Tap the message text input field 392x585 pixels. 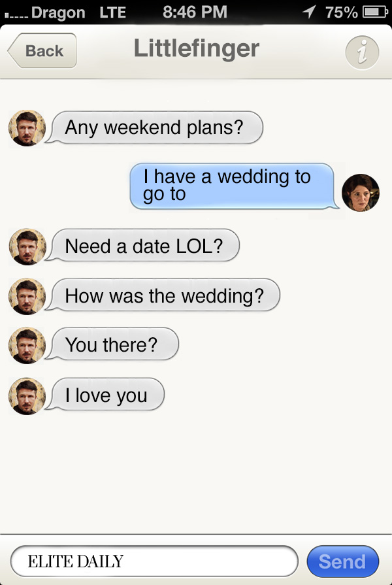point(154,561)
